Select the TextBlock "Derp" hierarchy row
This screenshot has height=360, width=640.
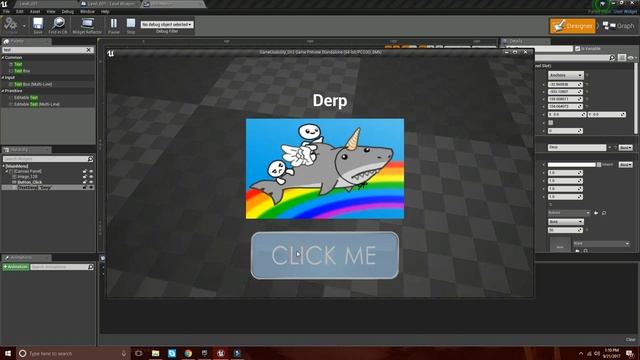[x=48, y=187]
